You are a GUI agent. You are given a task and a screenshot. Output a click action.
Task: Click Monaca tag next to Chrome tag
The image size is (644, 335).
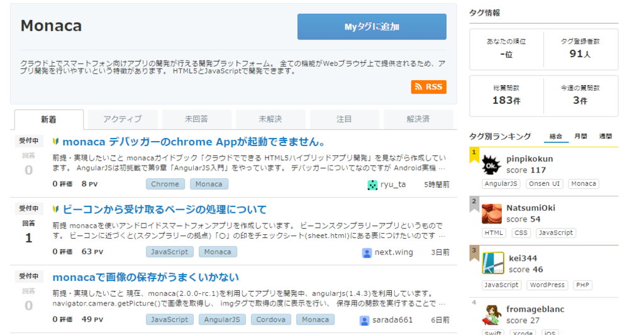(209, 184)
